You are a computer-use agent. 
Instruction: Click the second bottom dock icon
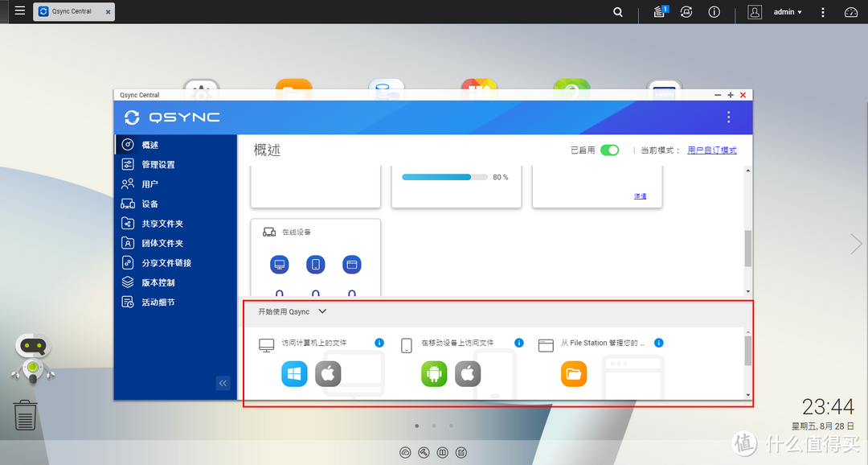(424, 453)
